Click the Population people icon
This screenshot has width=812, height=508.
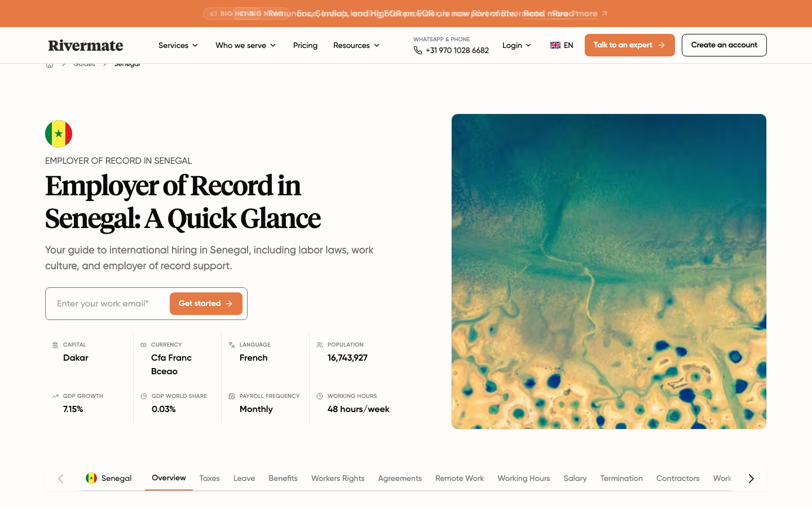tap(320, 345)
